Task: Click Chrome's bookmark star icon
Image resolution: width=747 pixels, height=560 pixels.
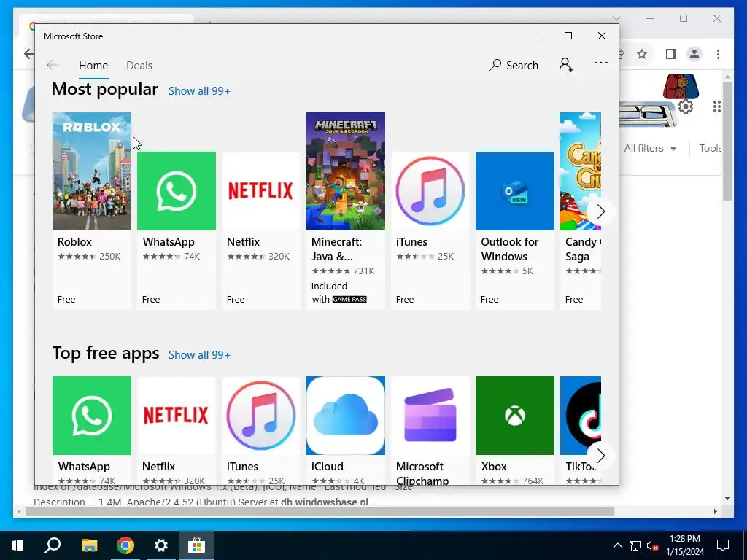Action: [x=642, y=54]
